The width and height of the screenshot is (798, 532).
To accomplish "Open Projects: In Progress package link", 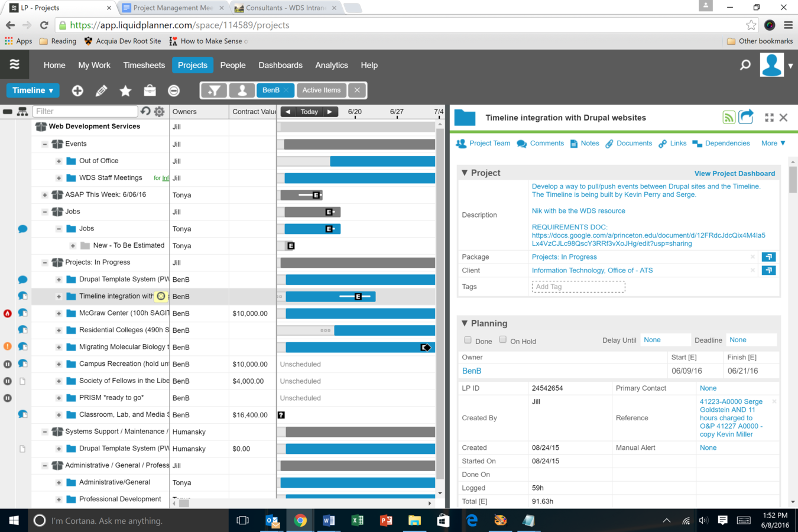I will [x=565, y=257].
